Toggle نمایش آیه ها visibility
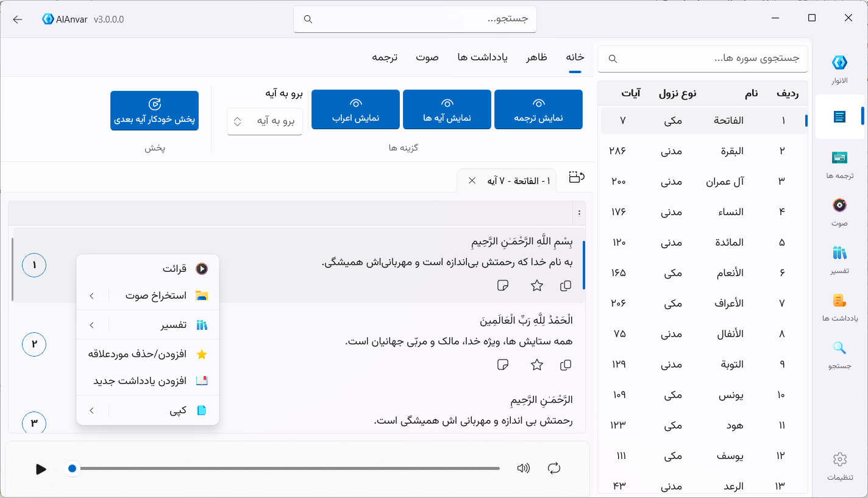The height and width of the screenshot is (498, 868). (447, 110)
